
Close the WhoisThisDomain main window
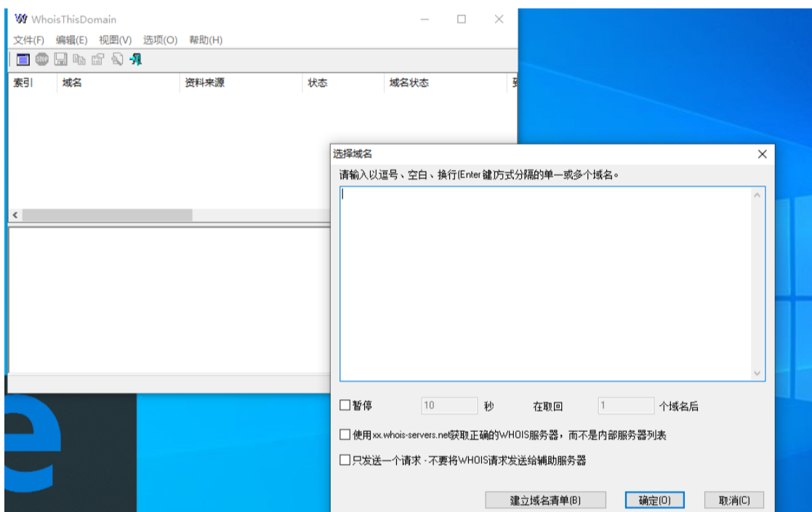point(499,19)
